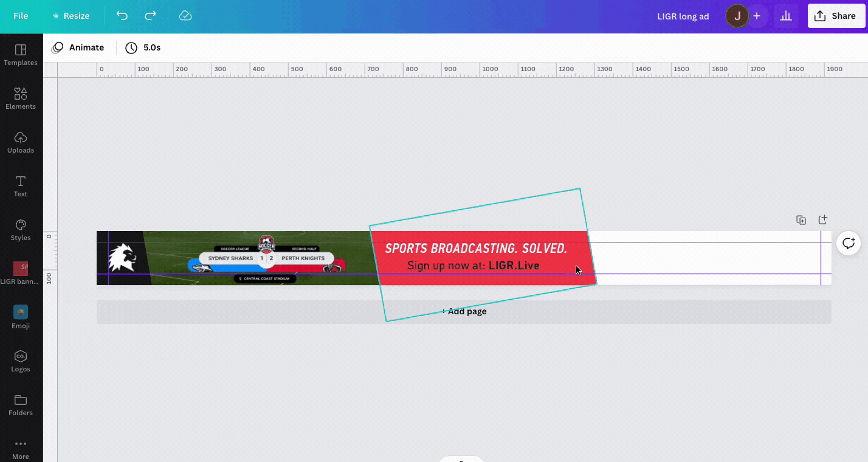The height and width of the screenshot is (462, 868).
Task: Open the File menu
Action: coord(21,16)
